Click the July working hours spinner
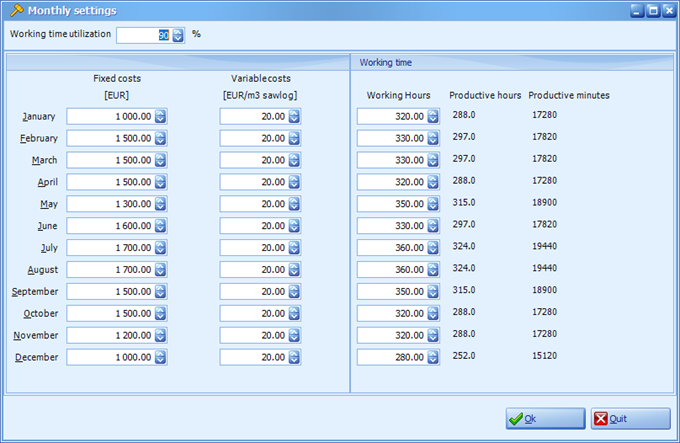The width and height of the screenshot is (680, 443). [433, 248]
